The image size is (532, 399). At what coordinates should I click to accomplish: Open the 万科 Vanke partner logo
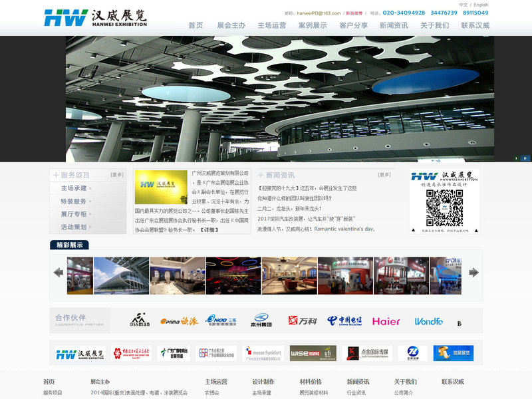click(303, 321)
